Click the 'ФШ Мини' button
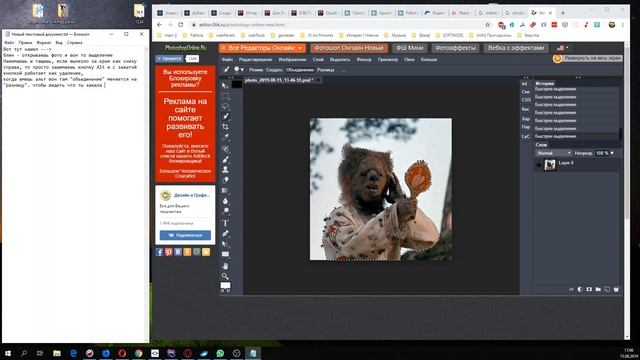640x360 pixels. (410, 48)
